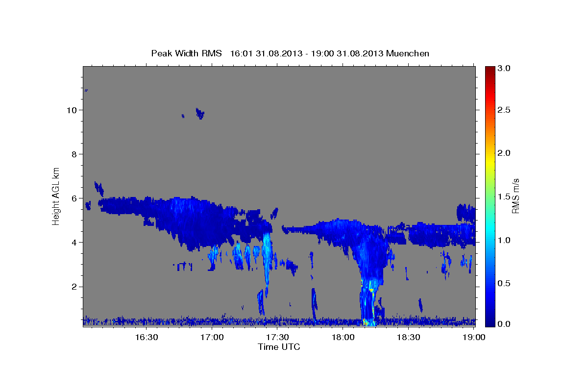The height and width of the screenshot is (392, 588).
Task: Click the 16:30 time tick label
Action: 147,337
